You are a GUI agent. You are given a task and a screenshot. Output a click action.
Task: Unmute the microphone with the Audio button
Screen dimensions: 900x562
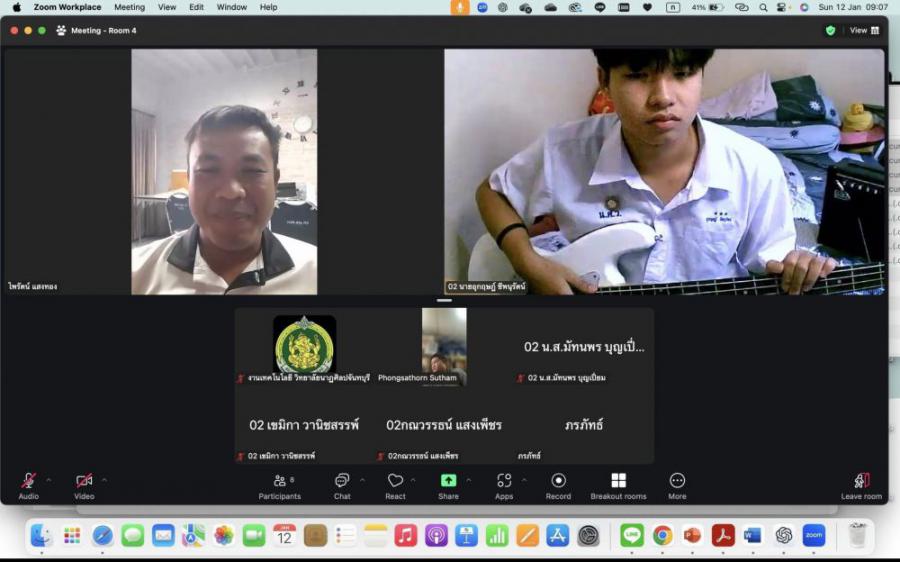coord(28,481)
